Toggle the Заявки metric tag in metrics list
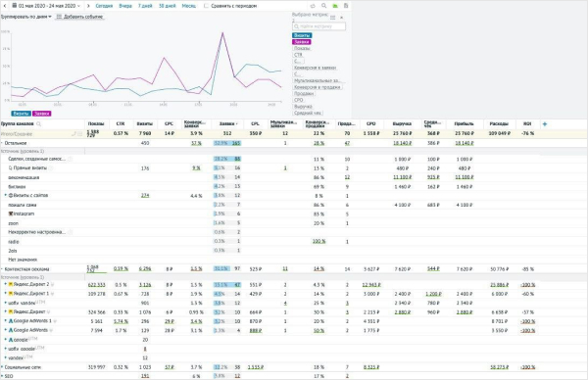This screenshot has height=380, width=588. pyautogui.click(x=302, y=42)
